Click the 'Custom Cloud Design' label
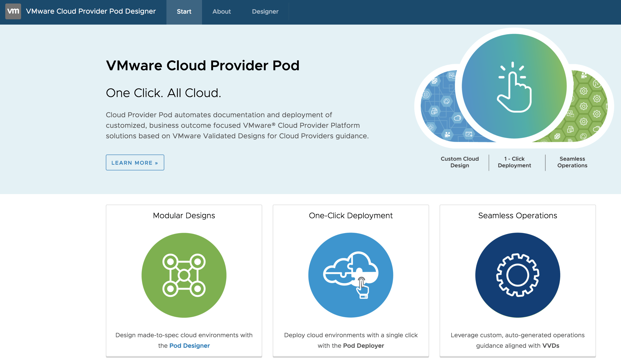This screenshot has width=621, height=364. tap(460, 162)
